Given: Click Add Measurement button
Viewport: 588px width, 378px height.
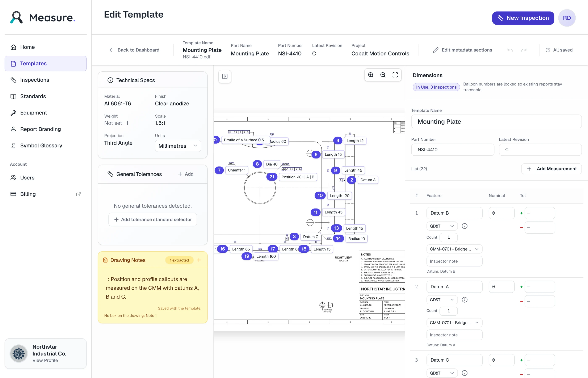Looking at the screenshot, I should click(551, 169).
